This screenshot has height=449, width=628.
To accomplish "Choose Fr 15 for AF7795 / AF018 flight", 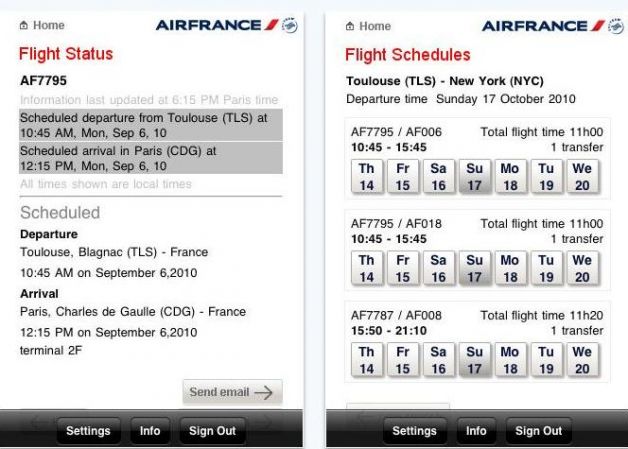I will [402, 269].
